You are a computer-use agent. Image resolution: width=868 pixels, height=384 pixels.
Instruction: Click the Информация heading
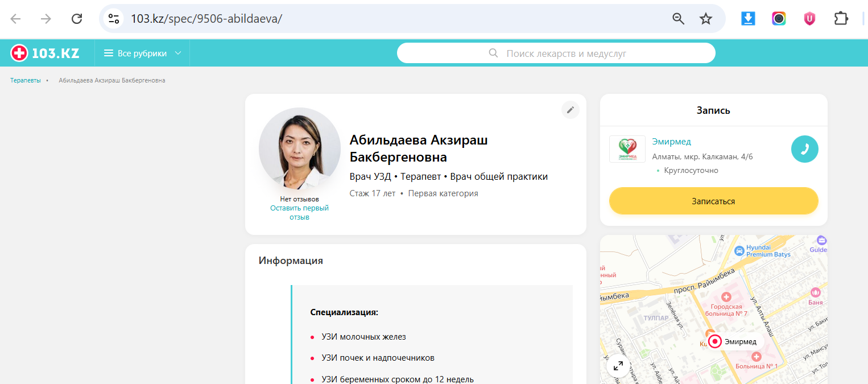pos(291,261)
